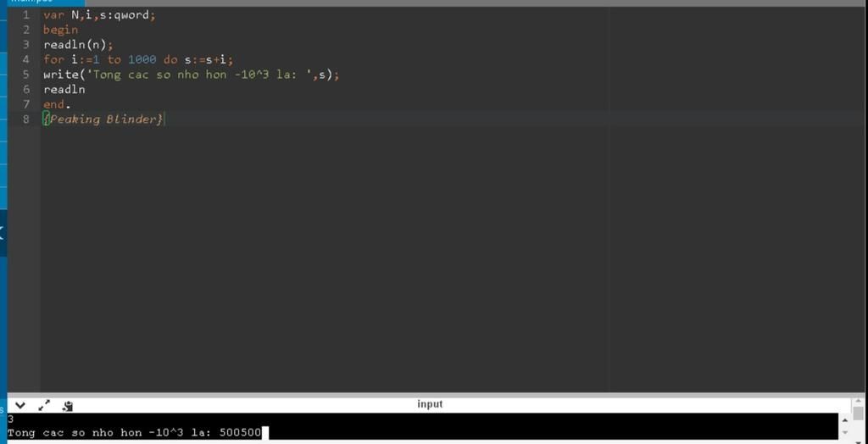The image size is (868, 444).
Task: Click the copy console output icon
Action: point(68,405)
